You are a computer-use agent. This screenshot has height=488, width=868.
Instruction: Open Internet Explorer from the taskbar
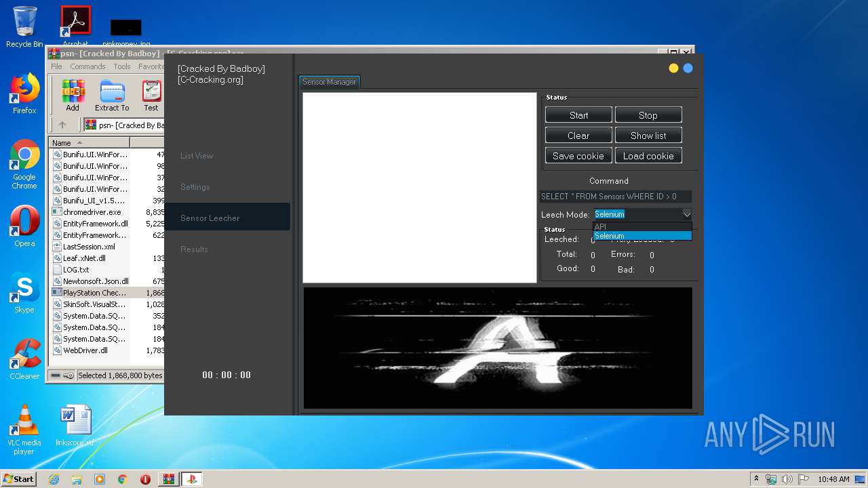(x=54, y=479)
